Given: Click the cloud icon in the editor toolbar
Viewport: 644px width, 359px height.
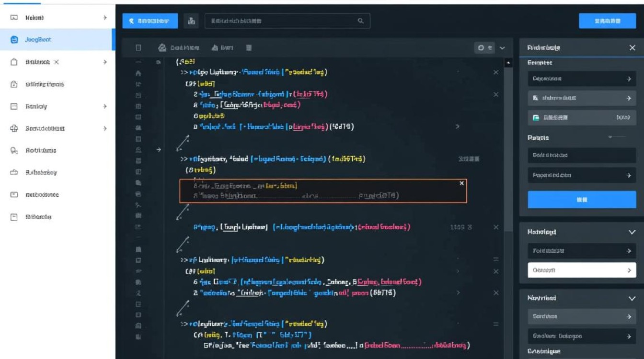Looking at the screenshot, I should 162,48.
